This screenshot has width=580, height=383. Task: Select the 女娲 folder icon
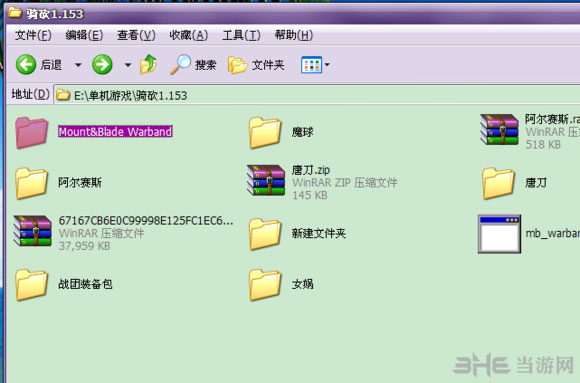point(265,285)
